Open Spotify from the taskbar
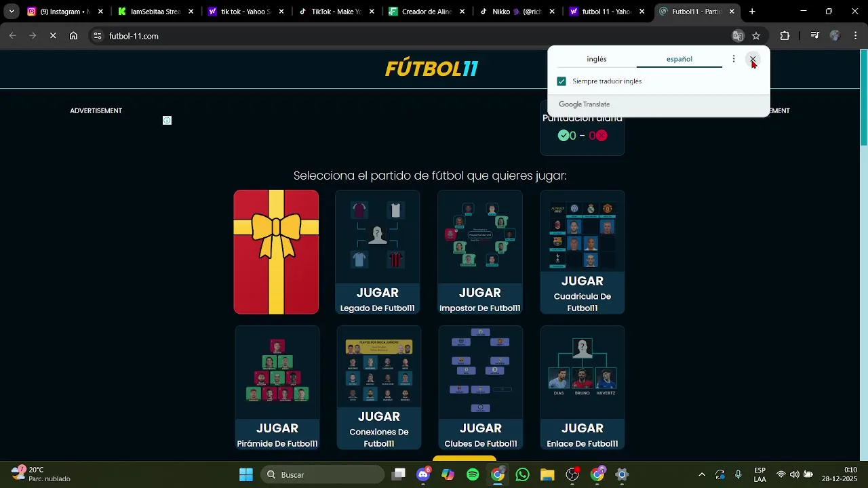The height and width of the screenshot is (488, 868). [x=473, y=474]
